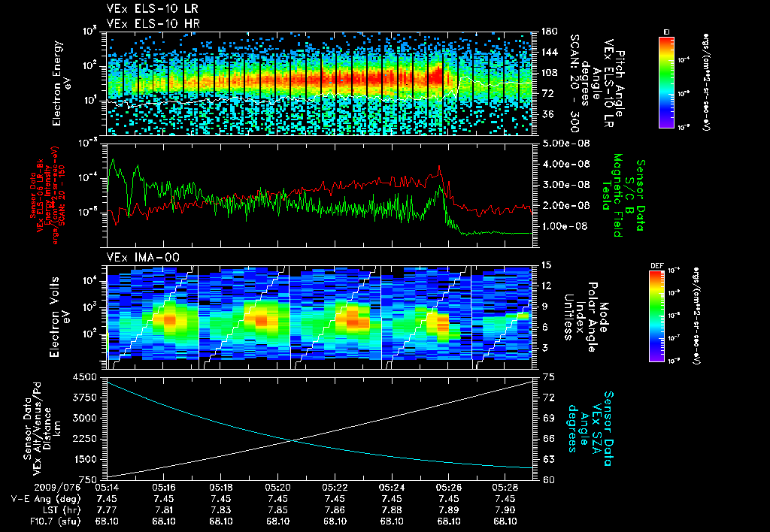Click the LST value 7.88
This screenshot has width=770, height=532.
(392, 510)
